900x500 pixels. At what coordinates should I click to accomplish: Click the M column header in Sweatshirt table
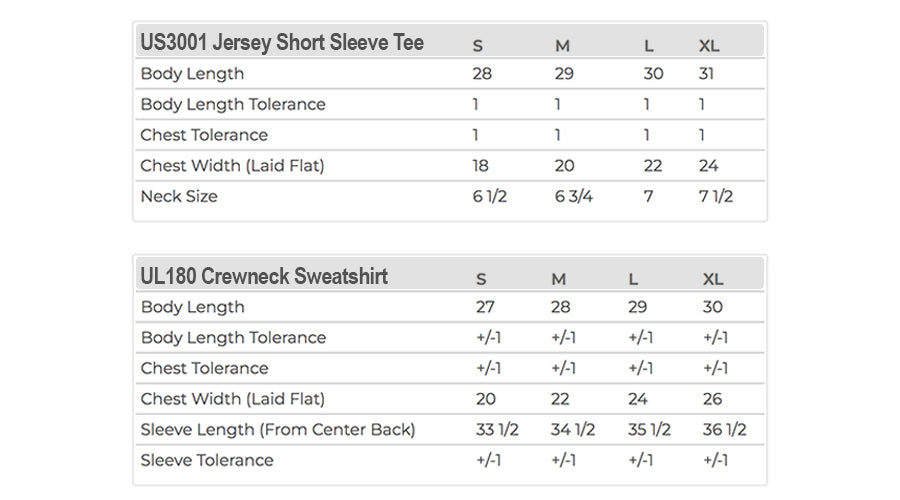[558, 279]
